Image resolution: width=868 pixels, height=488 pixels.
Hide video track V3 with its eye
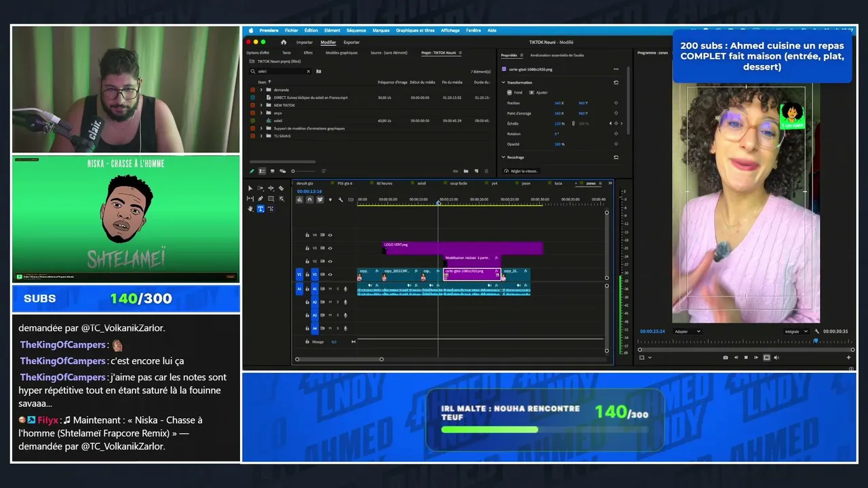pos(330,248)
